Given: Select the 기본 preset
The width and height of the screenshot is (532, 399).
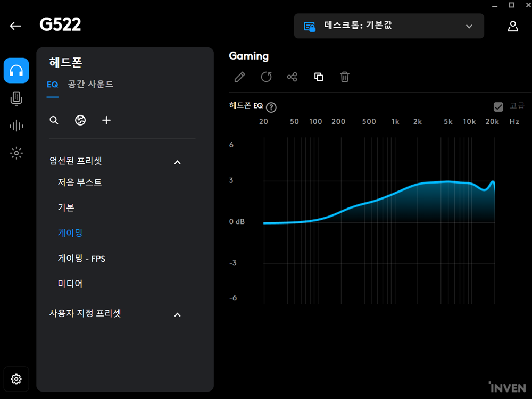Looking at the screenshot, I should (66, 207).
